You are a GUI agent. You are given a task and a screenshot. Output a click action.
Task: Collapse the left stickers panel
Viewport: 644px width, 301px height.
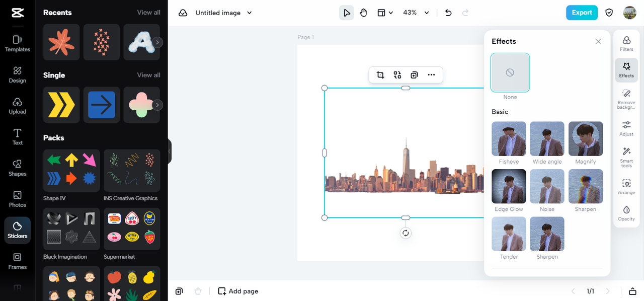pos(170,151)
